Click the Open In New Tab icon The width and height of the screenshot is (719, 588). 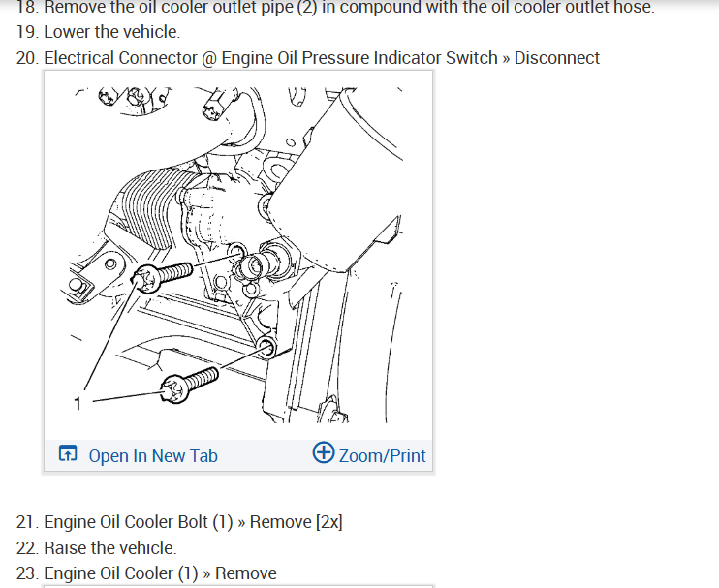68,453
